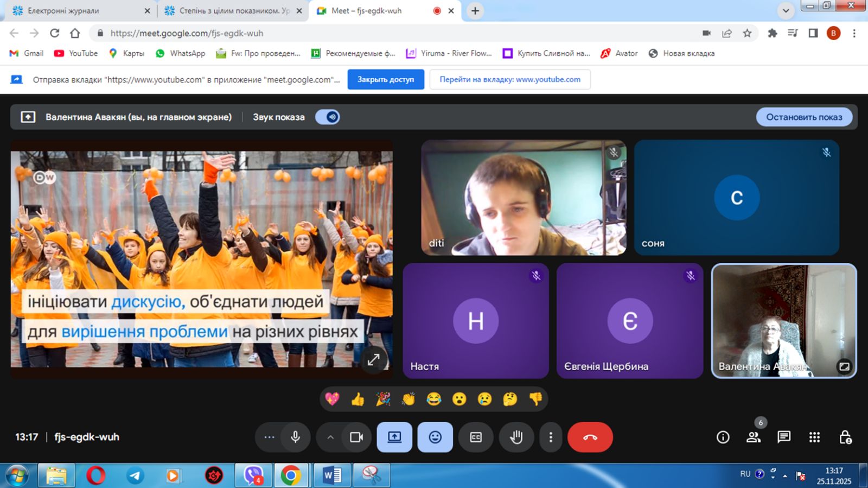The height and width of the screenshot is (488, 868).
Task: Show the participants list icon
Action: click(x=753, y=437)
